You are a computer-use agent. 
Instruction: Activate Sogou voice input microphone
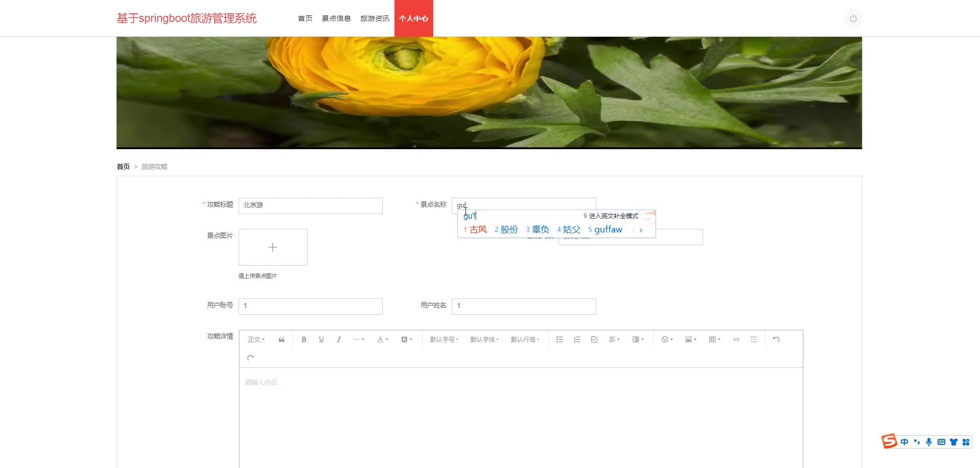point(929,442)
